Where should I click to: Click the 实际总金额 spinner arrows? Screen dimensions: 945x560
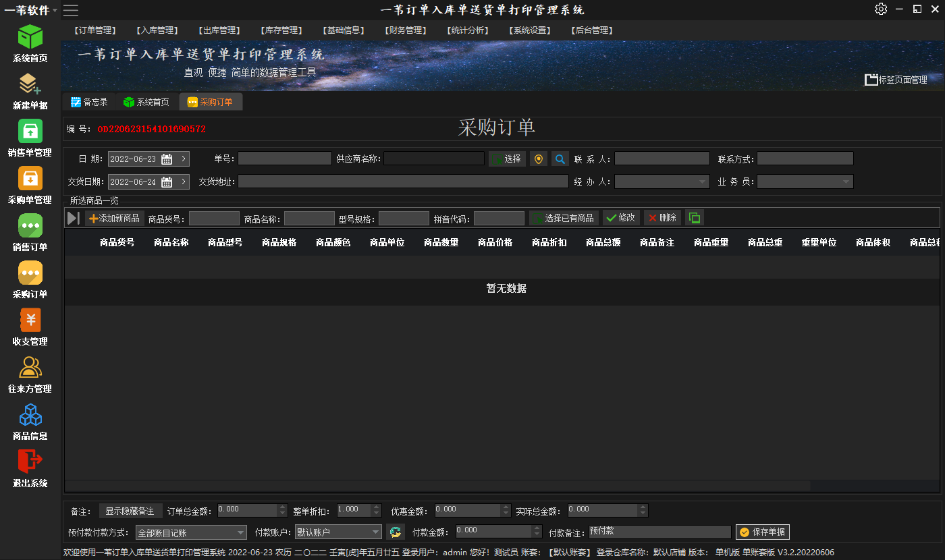pos(643,510)
